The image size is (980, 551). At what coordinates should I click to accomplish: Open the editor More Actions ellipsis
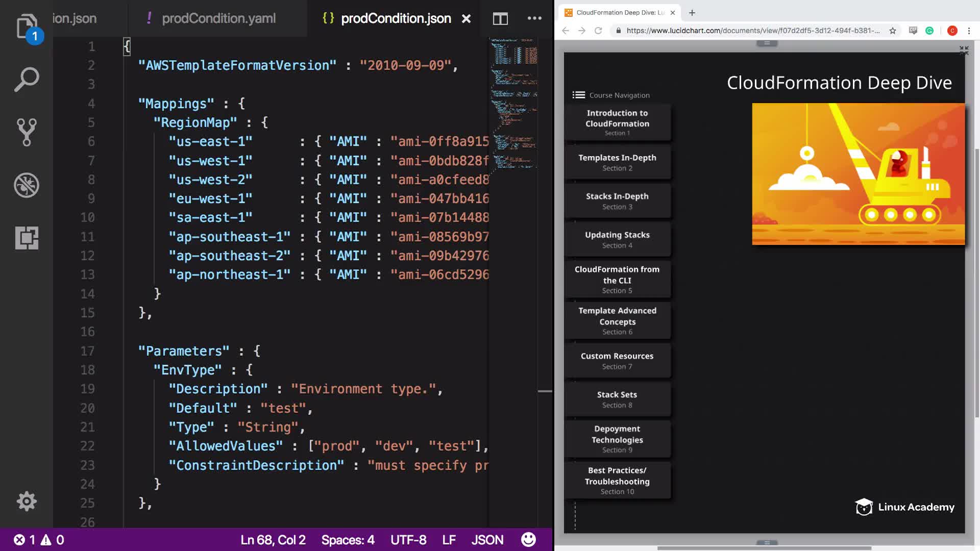pos(534,19)
